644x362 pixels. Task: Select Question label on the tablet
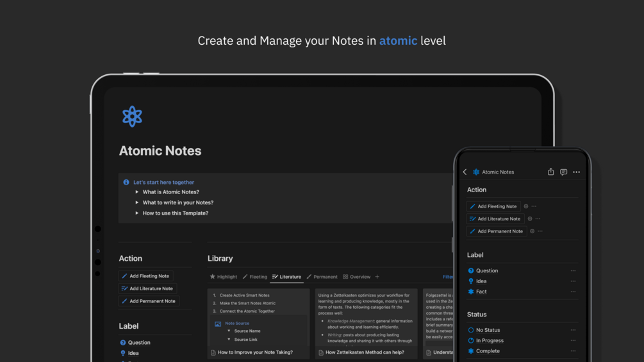click(135, 342)
